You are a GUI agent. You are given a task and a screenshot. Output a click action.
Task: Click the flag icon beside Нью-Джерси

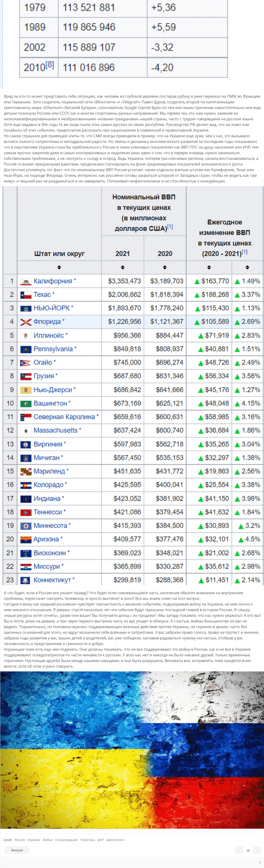(26, 390)
